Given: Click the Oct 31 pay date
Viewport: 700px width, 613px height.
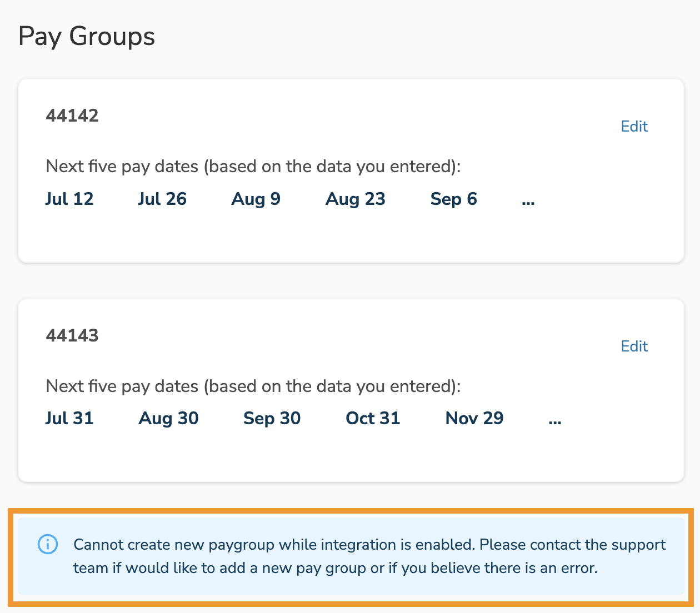Looking at the screenshot, I should click(x=373, y=419).
